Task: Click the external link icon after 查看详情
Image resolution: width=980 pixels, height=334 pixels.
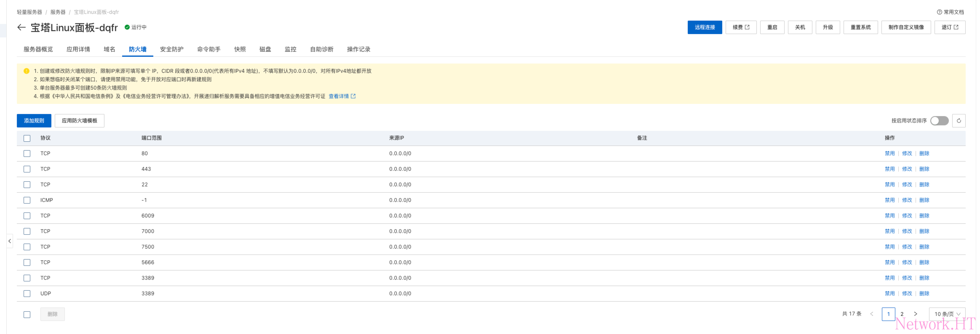Action: 353,96
